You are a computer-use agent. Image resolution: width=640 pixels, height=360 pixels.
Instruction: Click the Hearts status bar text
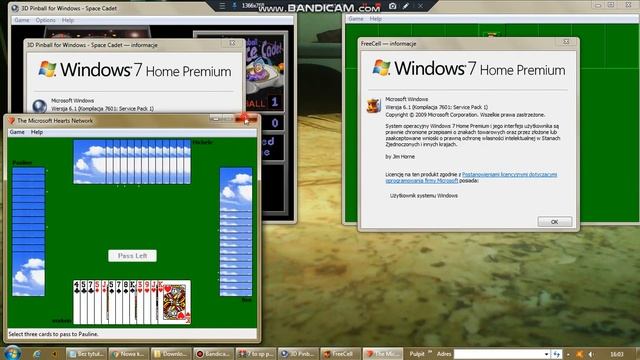coord(53,334)
